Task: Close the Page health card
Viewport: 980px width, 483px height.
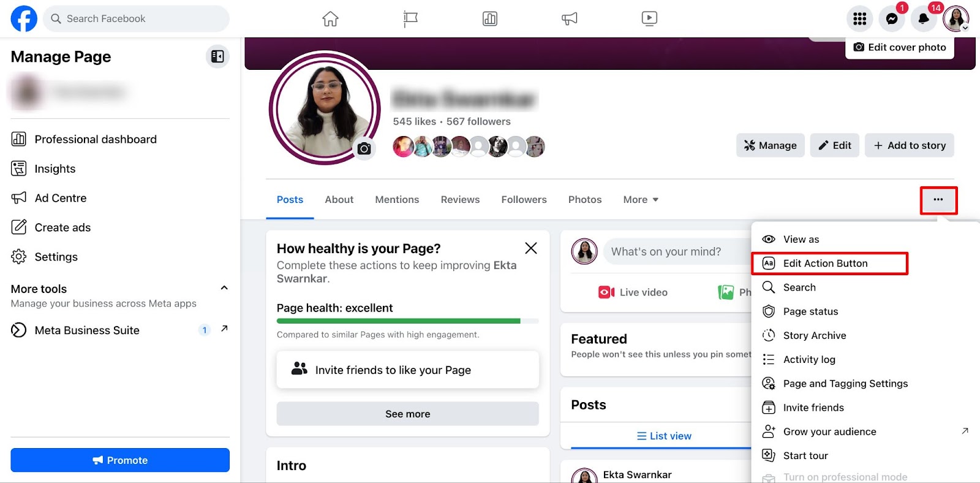Action: point(531,248)
